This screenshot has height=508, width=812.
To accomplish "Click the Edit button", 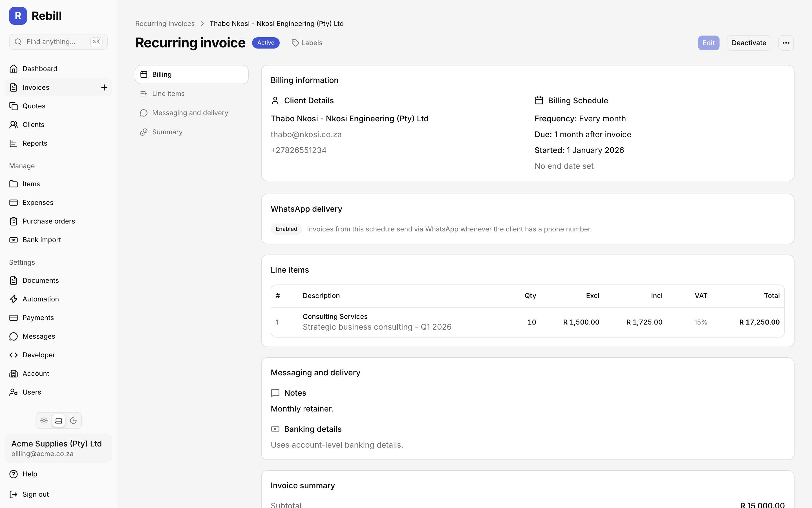I will point(709,43).
